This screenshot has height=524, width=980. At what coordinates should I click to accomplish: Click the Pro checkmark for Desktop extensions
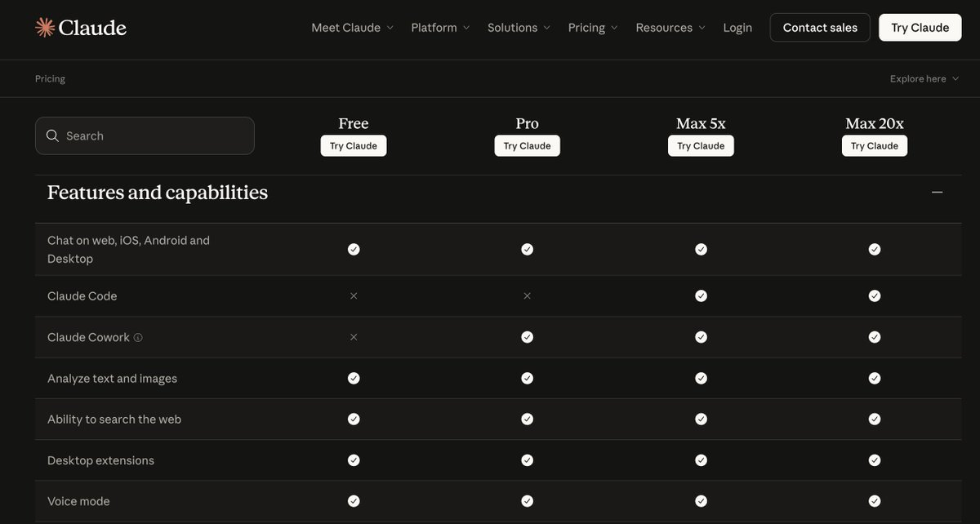tap(528, 460)
